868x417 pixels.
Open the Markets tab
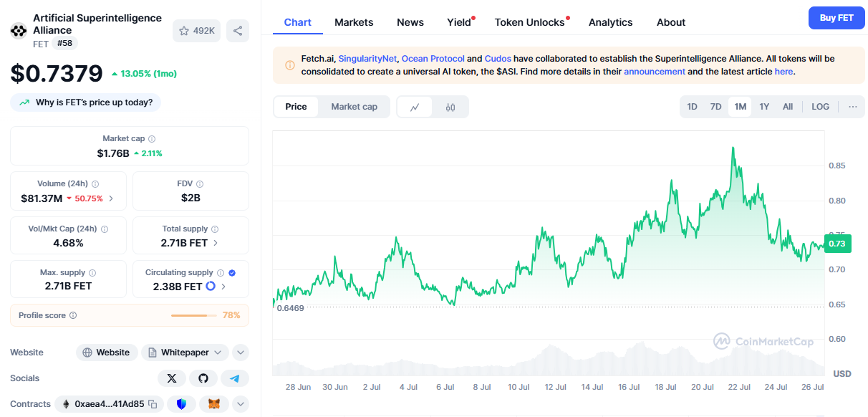(x=354, y=22)
